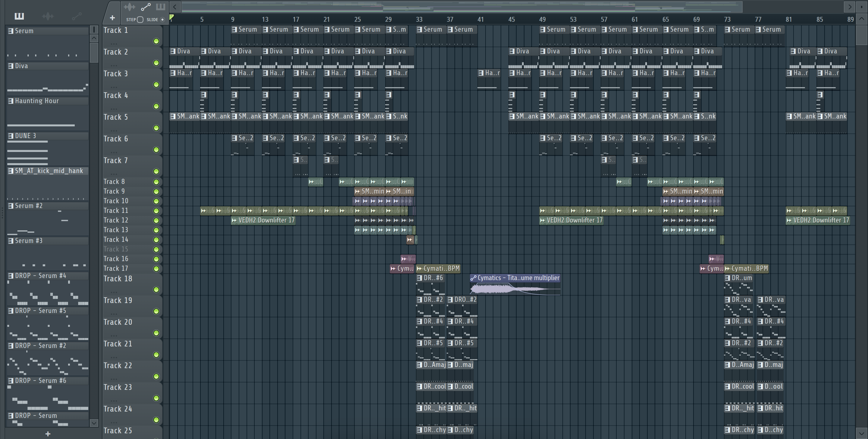Click the down arrow of the picker list scrollbar
The image size is (868, 439).
(x=94, y=423)
